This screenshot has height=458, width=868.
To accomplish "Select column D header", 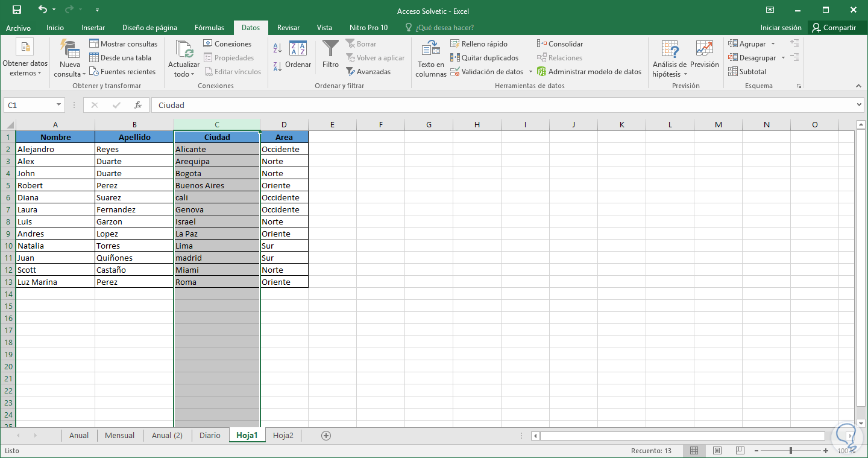I will (284, 125).
